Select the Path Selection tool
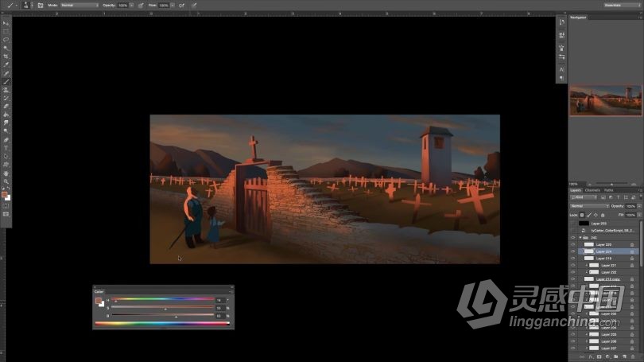The height and width of the screenshot is (362, 644). [x=6, y=156]
